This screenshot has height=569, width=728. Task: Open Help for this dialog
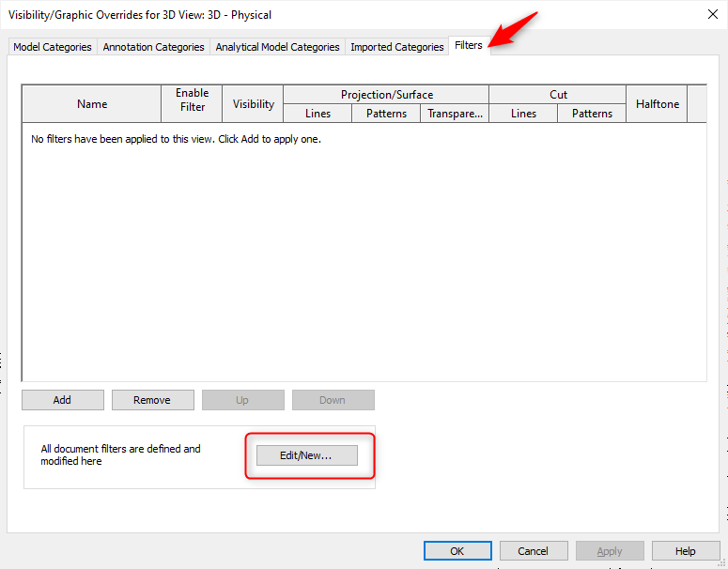pyautogui.click(x=686, y=551)
